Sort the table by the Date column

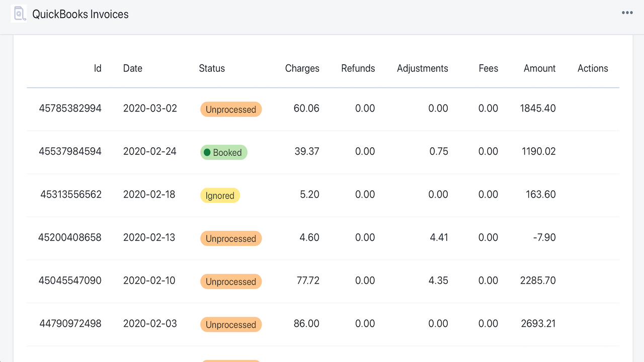(132, 68)
